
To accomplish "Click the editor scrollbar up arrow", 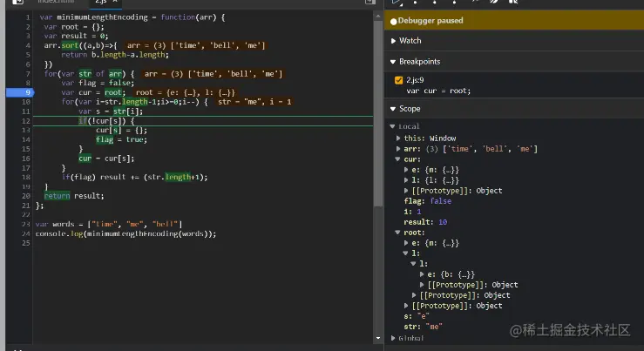I will coord(378,16).
